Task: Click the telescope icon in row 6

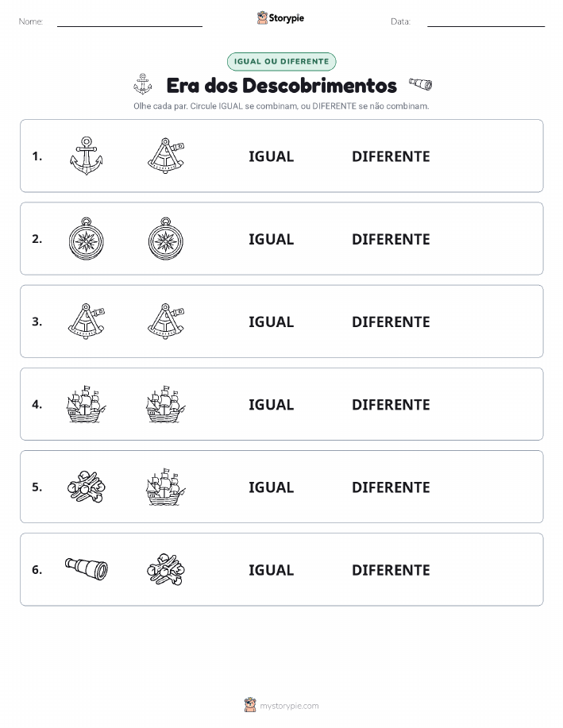Action: 87,569
